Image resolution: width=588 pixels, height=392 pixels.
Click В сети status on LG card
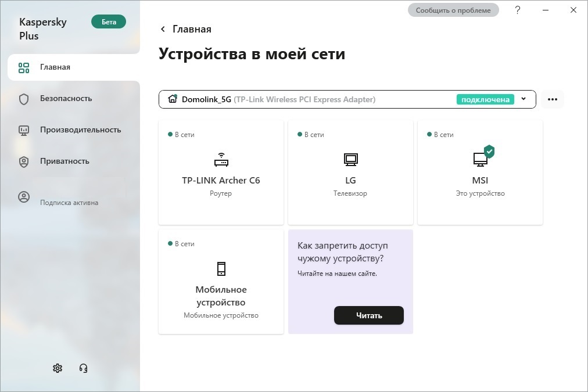[311, 135]
